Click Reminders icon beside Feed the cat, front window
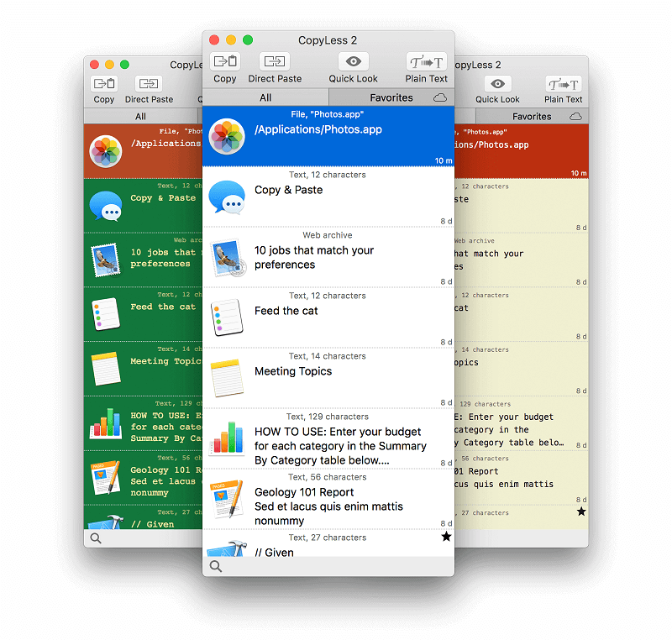 point(228,317)
